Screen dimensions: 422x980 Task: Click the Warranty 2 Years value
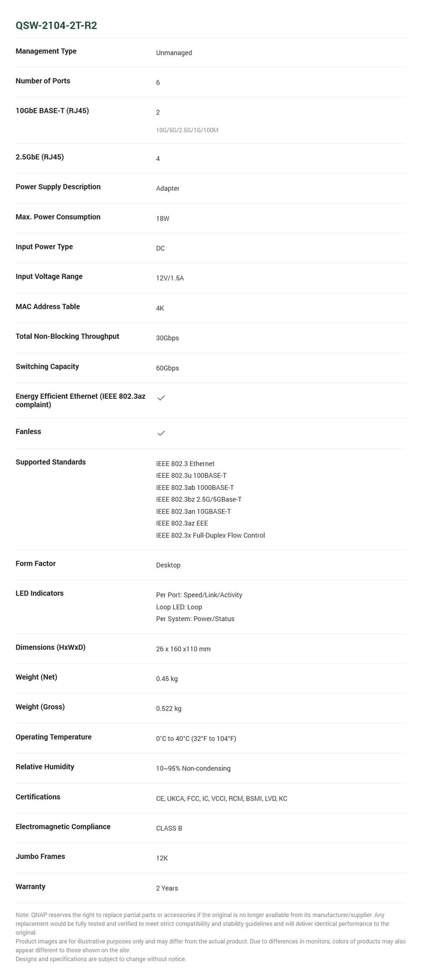point(167,888)
